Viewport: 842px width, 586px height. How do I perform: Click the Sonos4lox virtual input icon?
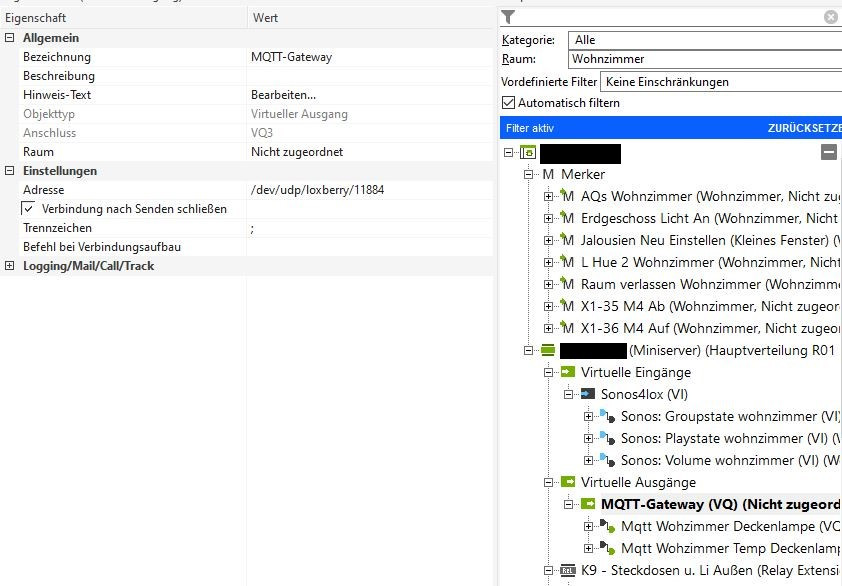[x=587, y=394]
